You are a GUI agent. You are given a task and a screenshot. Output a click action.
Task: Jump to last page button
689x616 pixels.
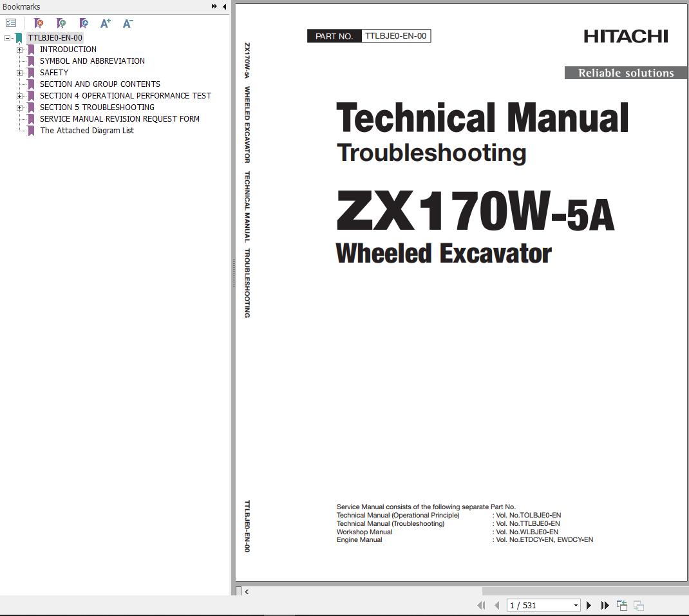click(x=605, y=606)
